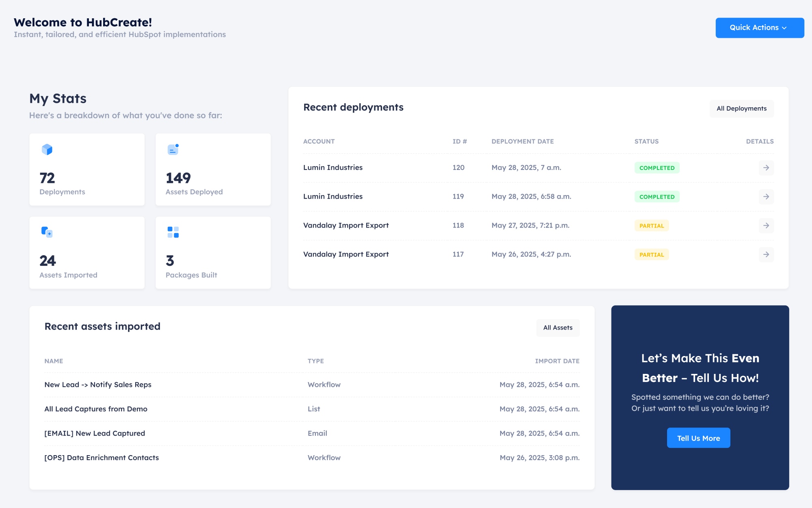Expand the Quick Actions dropdown
Viewport: 812px width, 508px height.
[759, 28]
